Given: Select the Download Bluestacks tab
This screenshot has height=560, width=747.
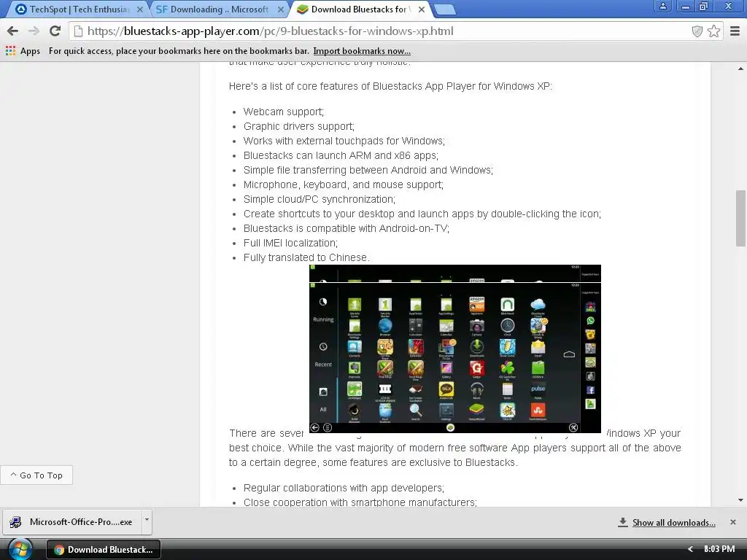Looking at the screenshot, I should 360,9.
